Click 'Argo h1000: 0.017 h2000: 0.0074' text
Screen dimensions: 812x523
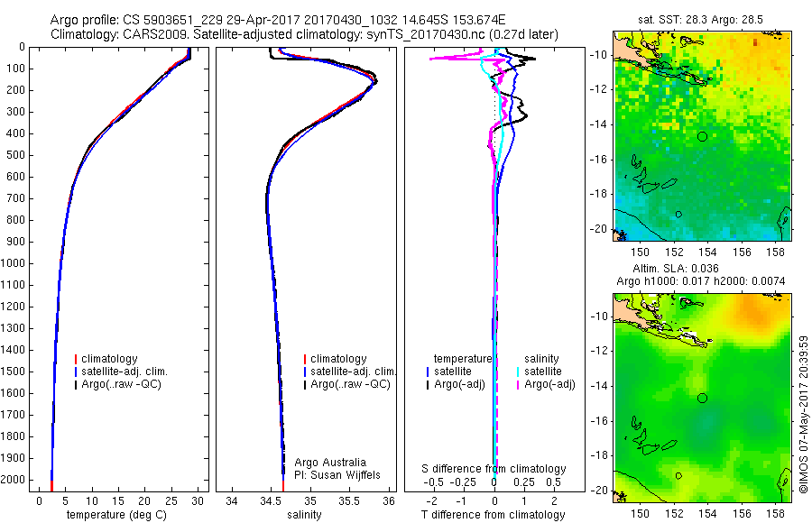coord(701,281)
